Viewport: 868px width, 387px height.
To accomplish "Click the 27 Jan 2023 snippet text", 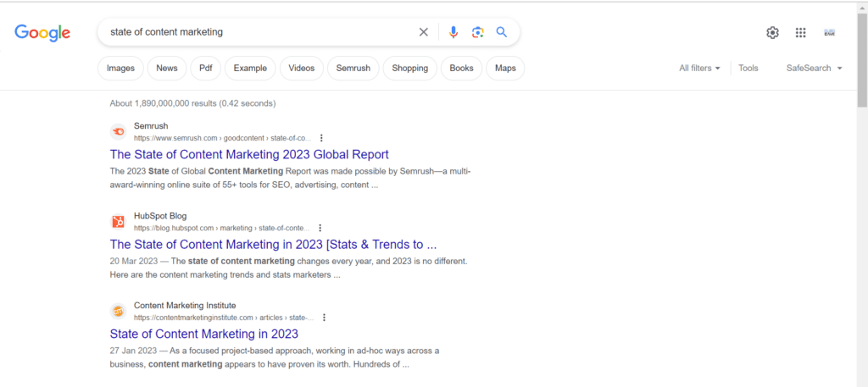I will pyautogui.click(x=274, y=357).
